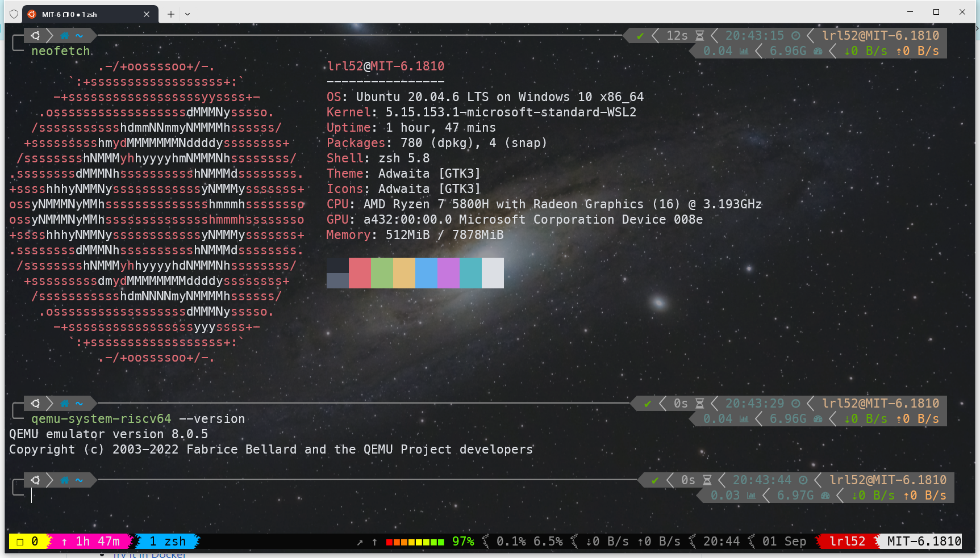Click the green checkmark next to 20:43:29 prompt
This screenshot has height=558, width=980.
[648, 404]
